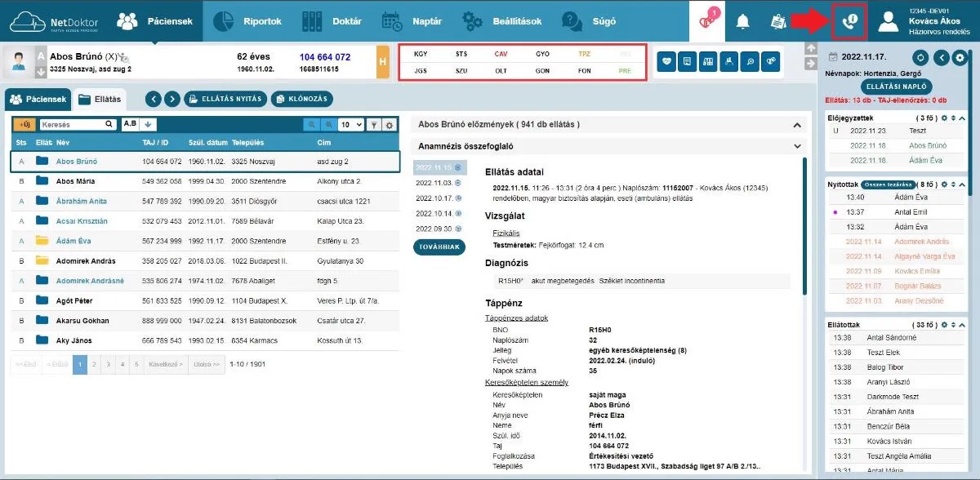Collapse the Ellátottak list
Screen dimensions: 980x480
[x=961, y=324]
